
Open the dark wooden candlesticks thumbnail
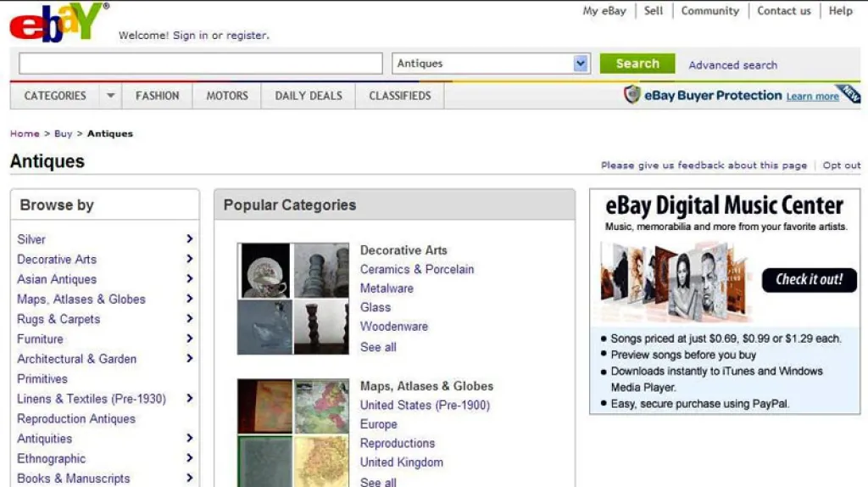pyautogui.click(x=321, y=327)
